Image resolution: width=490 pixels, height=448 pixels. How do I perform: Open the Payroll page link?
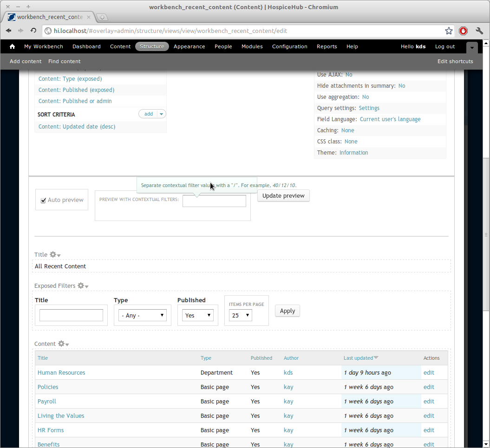point(47,402)
